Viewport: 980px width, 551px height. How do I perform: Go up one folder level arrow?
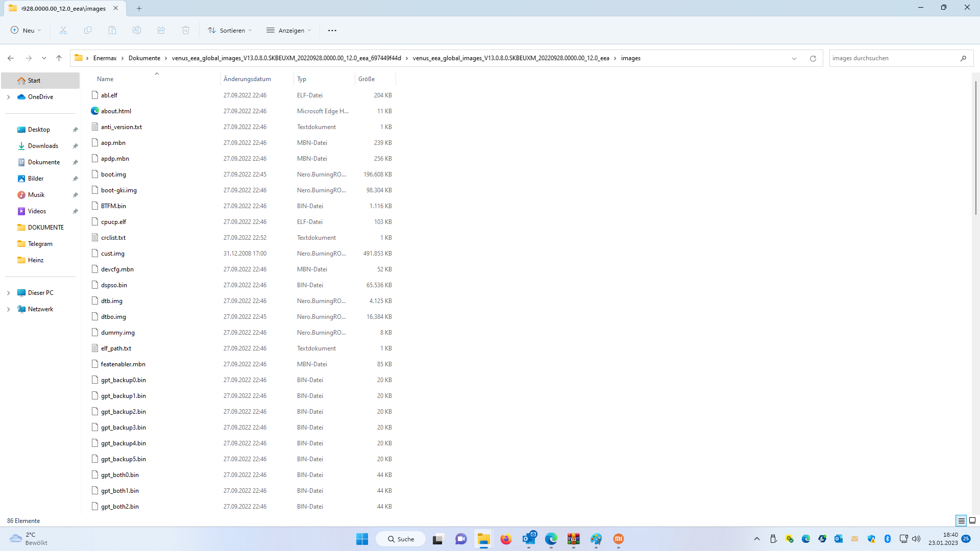[x=59, y=58]
